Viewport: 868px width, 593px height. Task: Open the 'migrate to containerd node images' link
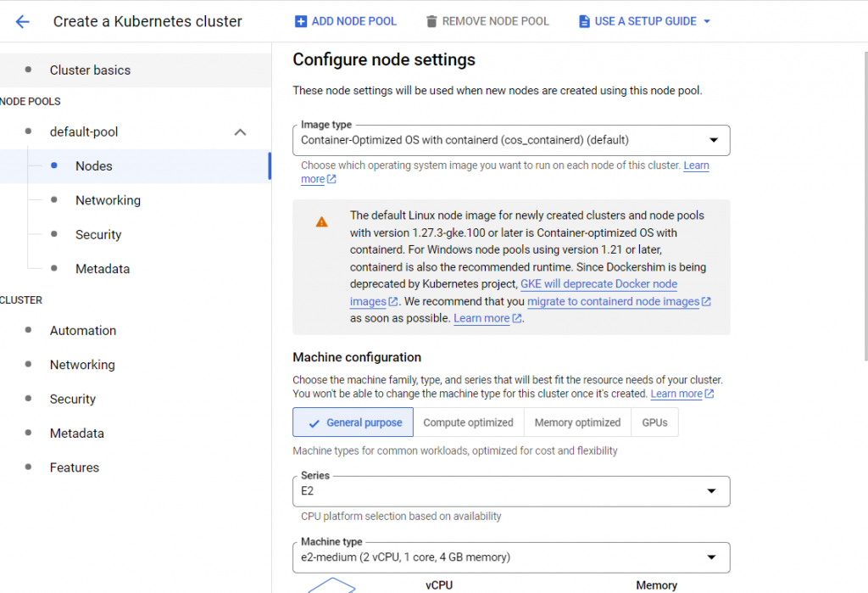point(613,301)
